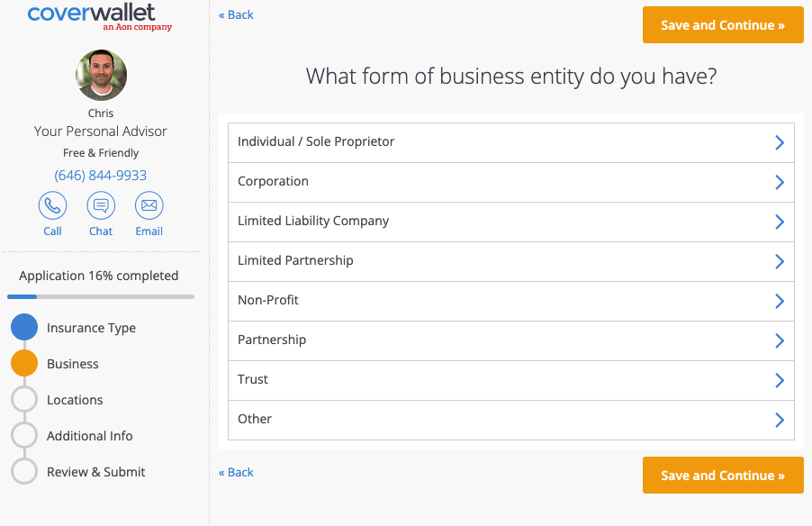Screen dimensions: 812x526
Task: Expand the Corporation row chevron
Action: click(x=780, y=182)
